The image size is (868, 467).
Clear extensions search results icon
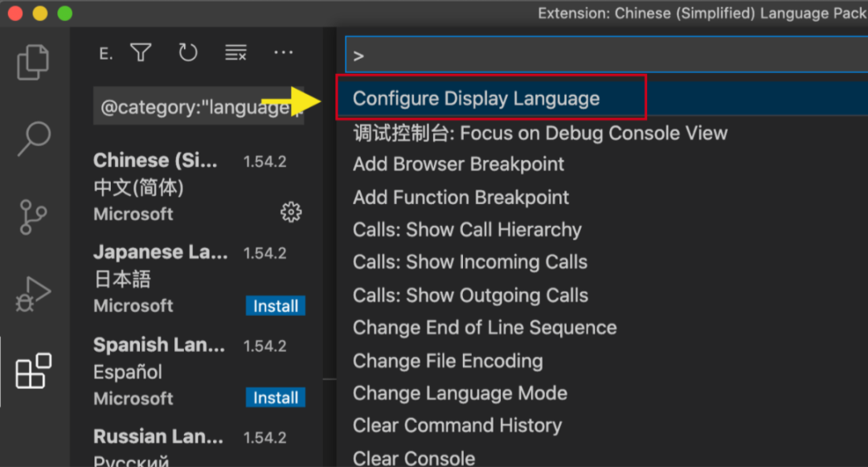tap(235, 52)
